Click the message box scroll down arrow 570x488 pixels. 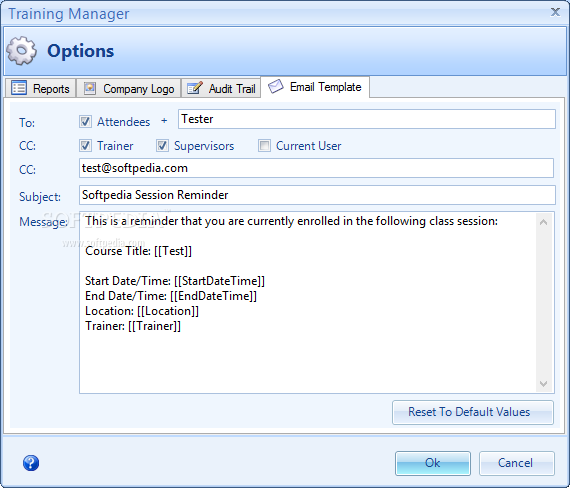pyautogui.click(x=543, y=384)
